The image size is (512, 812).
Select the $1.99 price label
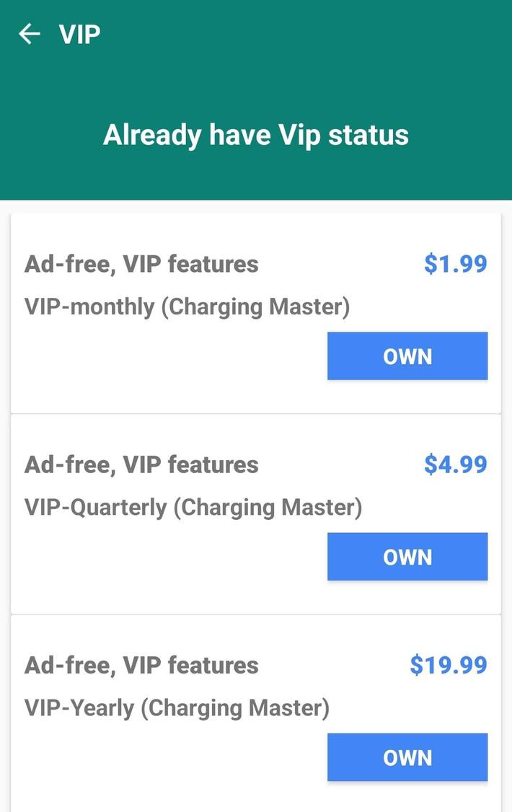click(x=455, y=264)
